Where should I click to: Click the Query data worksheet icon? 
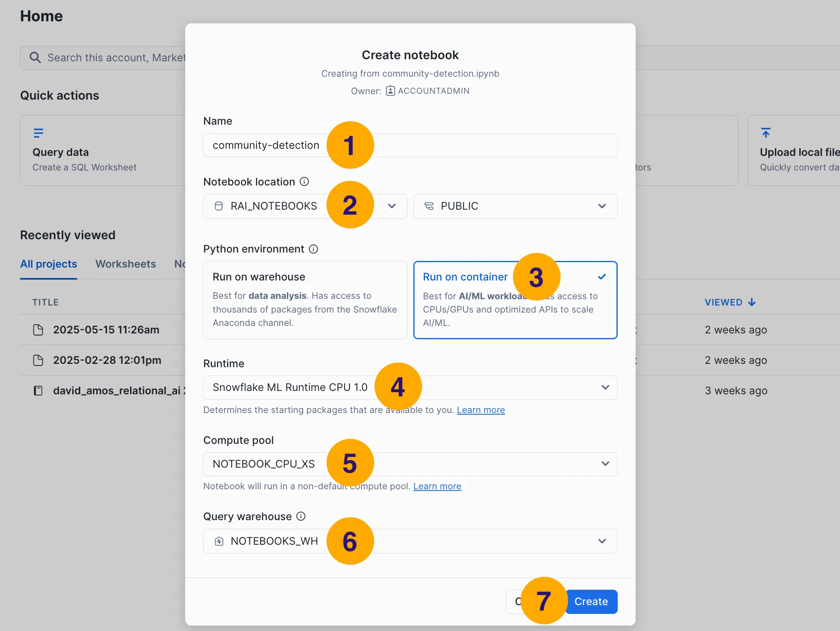click(x=38, y=133)
